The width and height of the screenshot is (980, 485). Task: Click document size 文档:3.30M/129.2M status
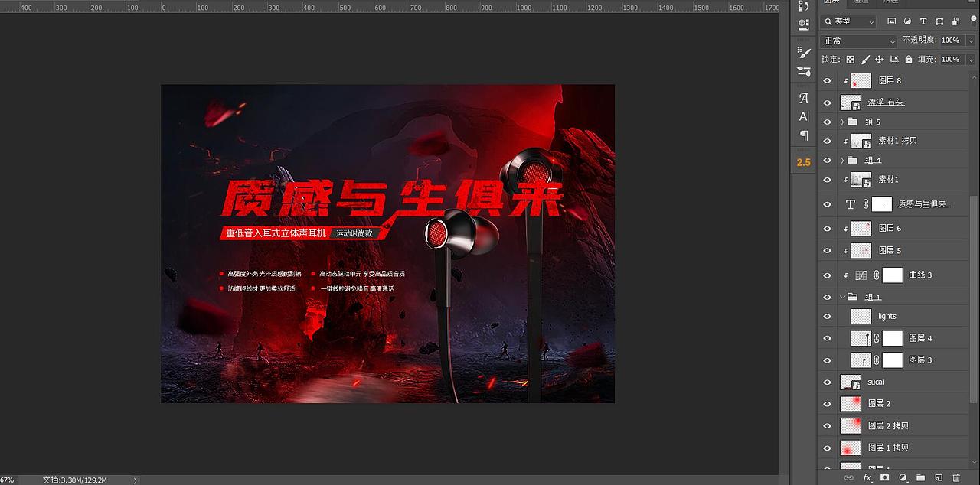coord(75,480)
